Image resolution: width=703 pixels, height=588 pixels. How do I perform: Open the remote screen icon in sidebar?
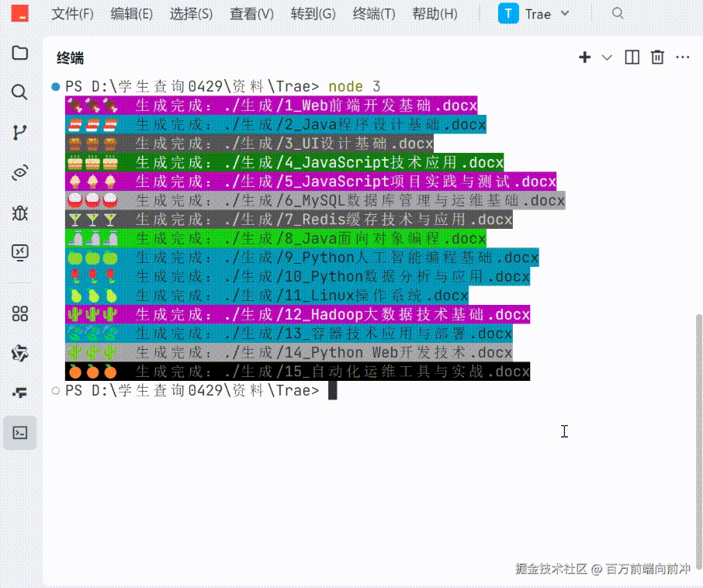(19, 253)
